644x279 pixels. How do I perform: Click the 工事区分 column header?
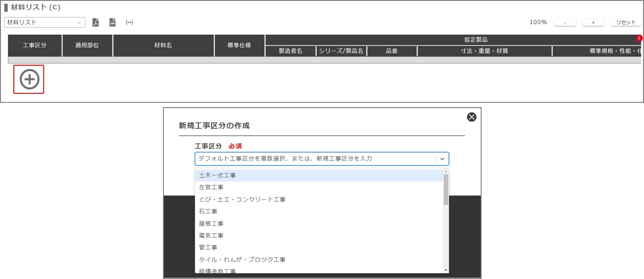pos(35,45)
